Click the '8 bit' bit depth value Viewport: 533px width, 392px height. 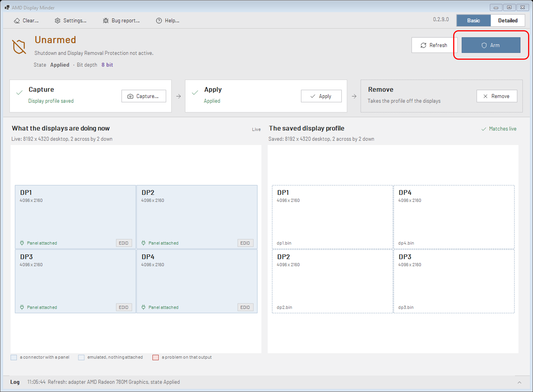[107, 65]
